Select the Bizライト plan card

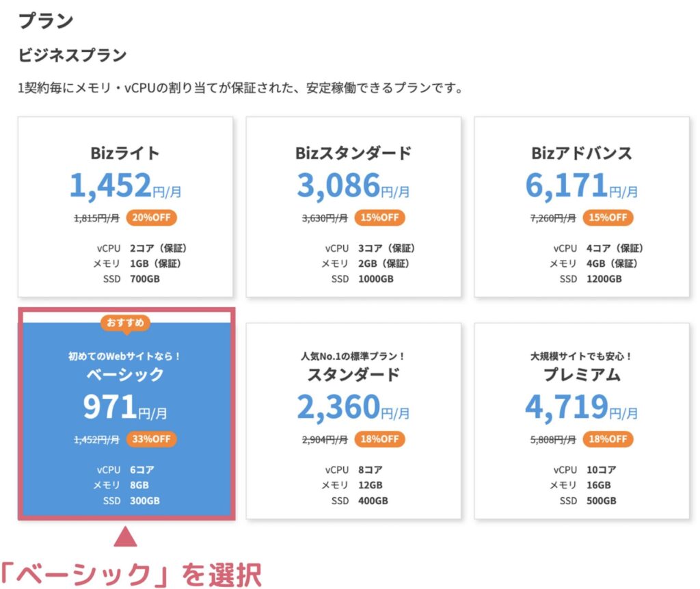point(126,207)
